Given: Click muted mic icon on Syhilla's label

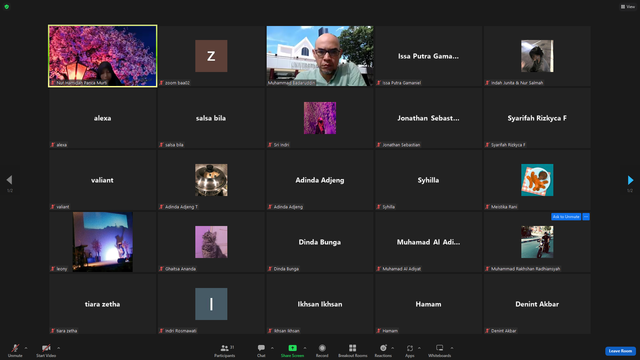Looking at the screenshot, I should click(x=379, y=207).
